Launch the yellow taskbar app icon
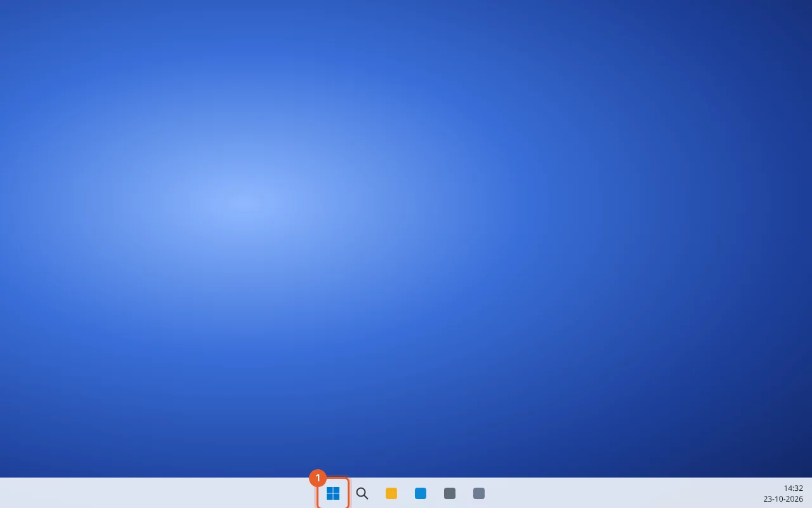The width and height of the screenshot is (812, 508). tap(391, 493)
